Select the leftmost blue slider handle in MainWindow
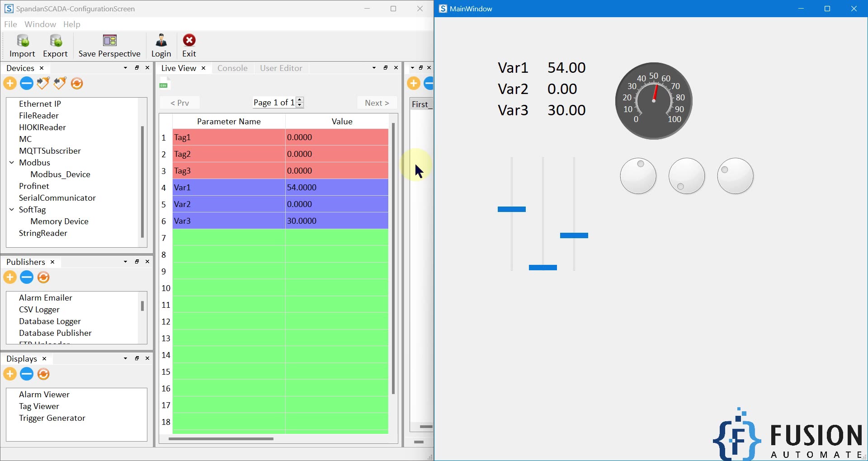Viewport: 868px width, 461px height. coord(511,209)
